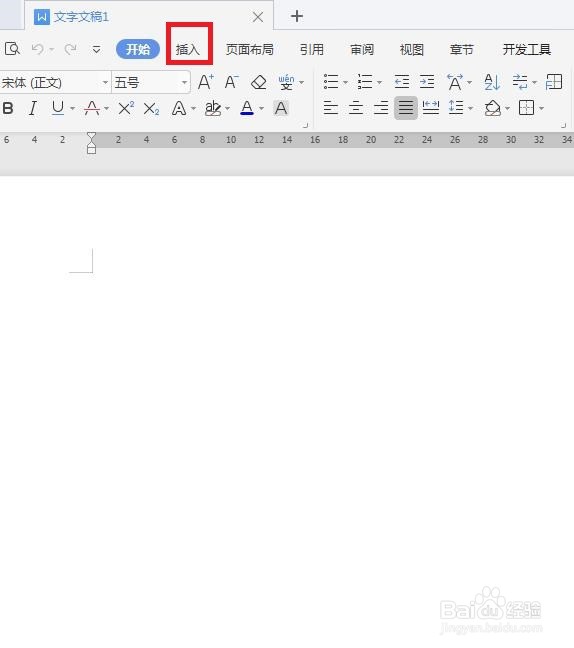Apply bullet list formatting
Viewport: 574px width, 648px height.
click(331, 82)
